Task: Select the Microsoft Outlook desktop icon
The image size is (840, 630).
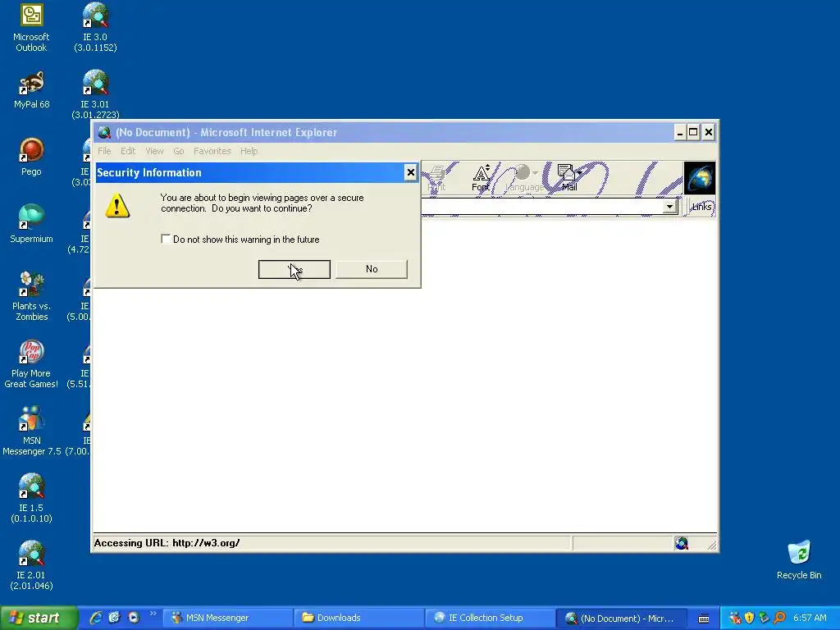Action: pos(31,28)
